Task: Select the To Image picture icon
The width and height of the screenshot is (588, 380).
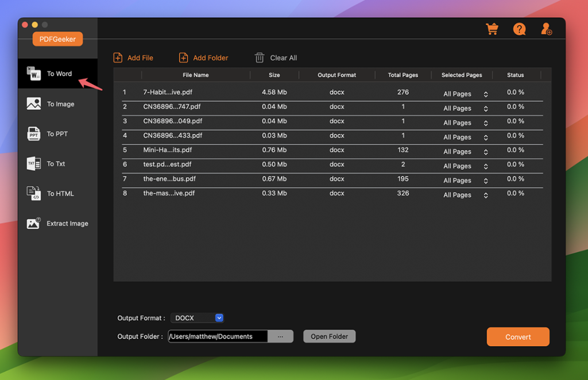Action: coord(34,103)
